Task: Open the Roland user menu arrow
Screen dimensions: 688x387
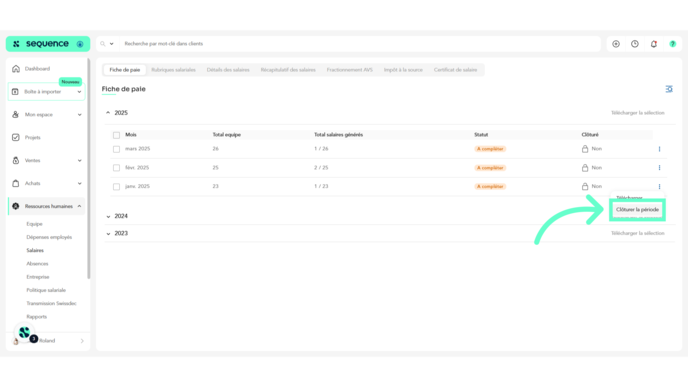Action: [82, 341]
